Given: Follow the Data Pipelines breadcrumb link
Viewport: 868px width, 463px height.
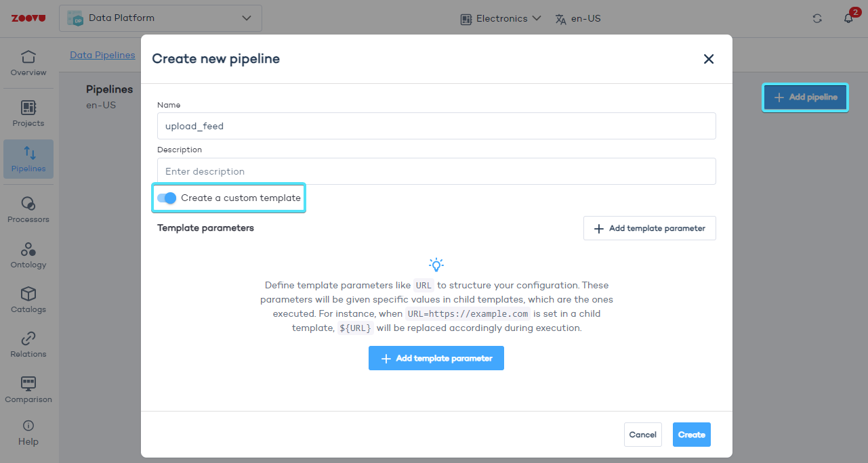Looking at the screenshot, I should [102, 55].
